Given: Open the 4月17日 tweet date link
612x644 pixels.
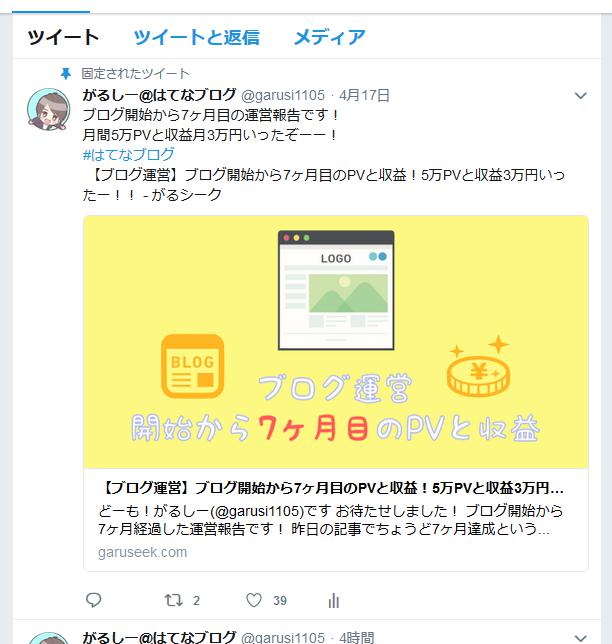Looking at the screenshot, I should pyautogui.click(x=364, y=95).
